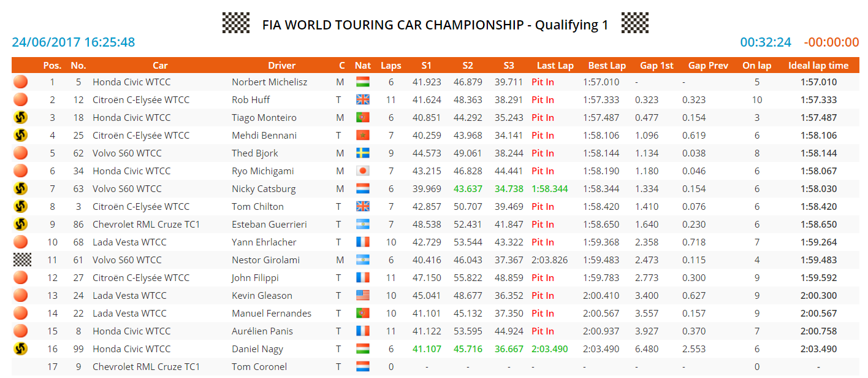Click the Best Lap column header

click(x=607, y=66)
